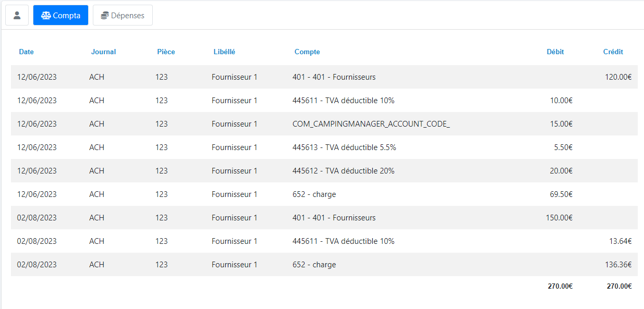Open the Compta tab
644x309 pixels.
tap(60, 15)
